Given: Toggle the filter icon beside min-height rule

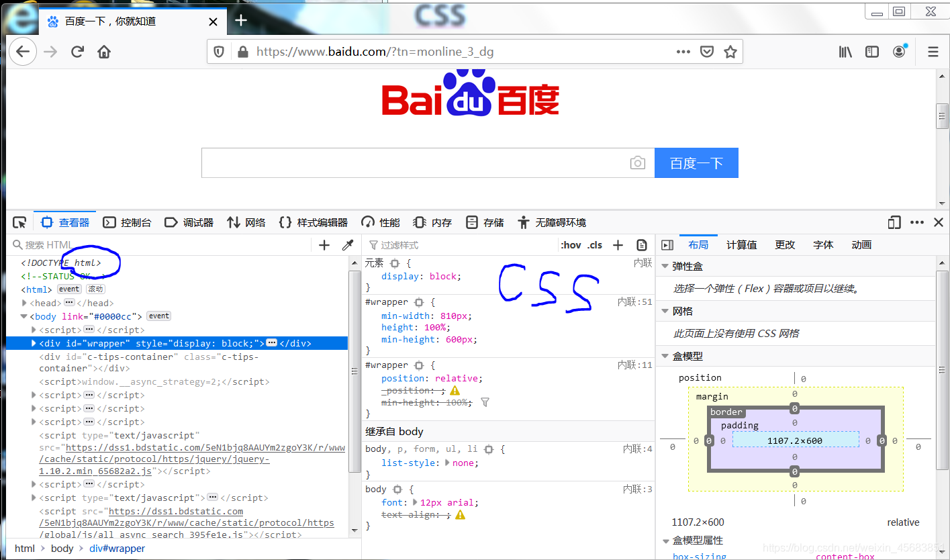Looking at the screenshot, I should point(485,402).
